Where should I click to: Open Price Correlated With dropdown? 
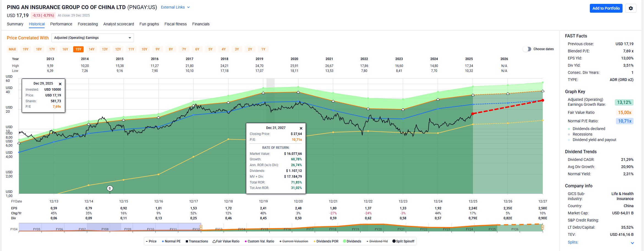click(x=92, y=38)
